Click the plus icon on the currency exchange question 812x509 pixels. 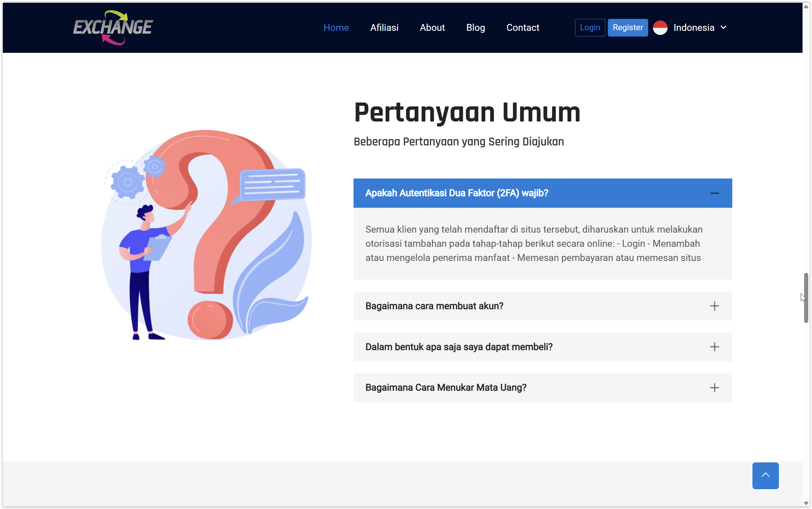[715, 387]
